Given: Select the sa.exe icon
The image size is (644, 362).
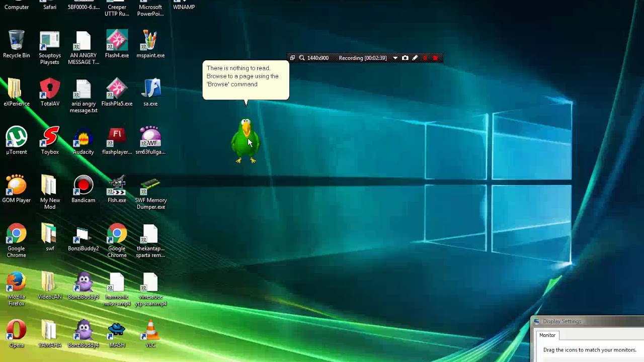Looking at the screenshot, I should pyautogui.click(x=150, y=93).
